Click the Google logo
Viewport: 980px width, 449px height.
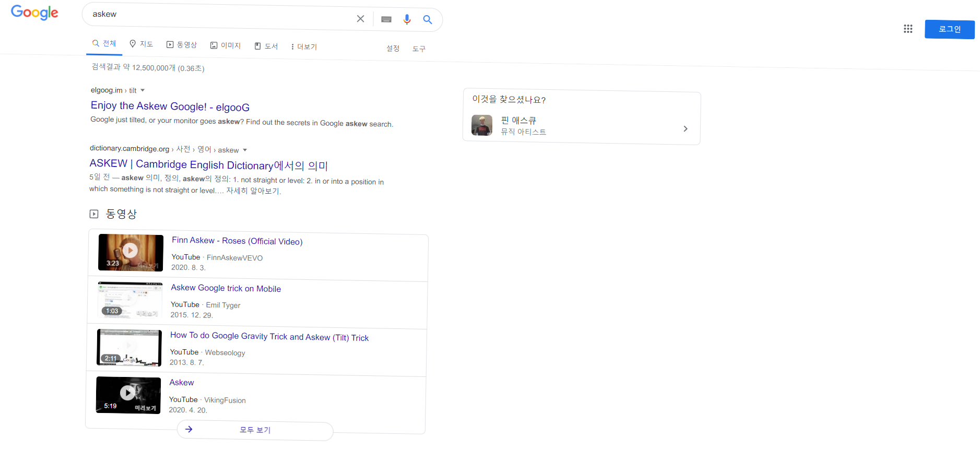pos(34,13)
